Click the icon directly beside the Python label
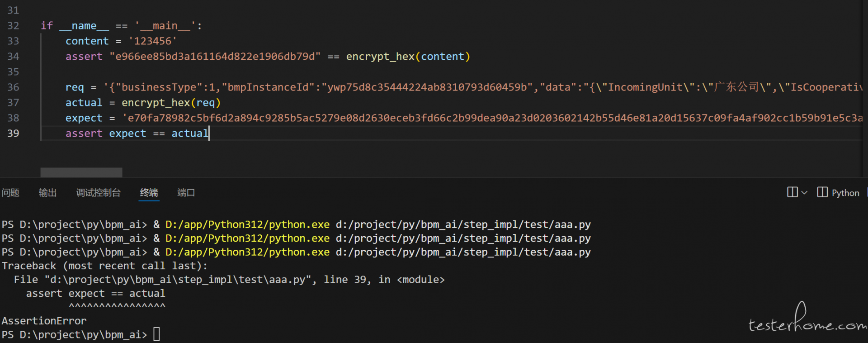The width and height of the screenshot is (868, 343). [822, 192]
